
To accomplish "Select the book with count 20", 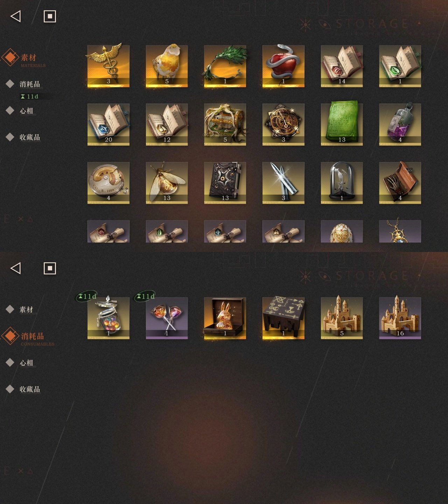I will point(108,124).
